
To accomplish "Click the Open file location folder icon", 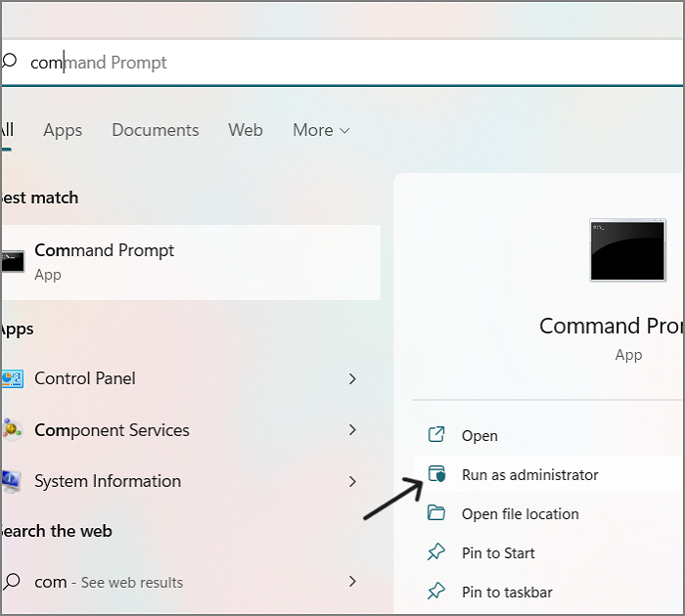I will [x=437, y=514].
